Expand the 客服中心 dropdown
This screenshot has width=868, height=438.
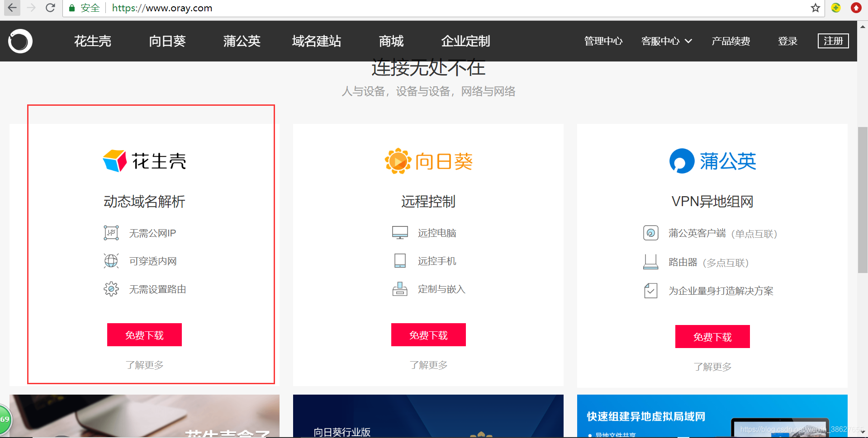pyautogui.click(x=667, y=41)
